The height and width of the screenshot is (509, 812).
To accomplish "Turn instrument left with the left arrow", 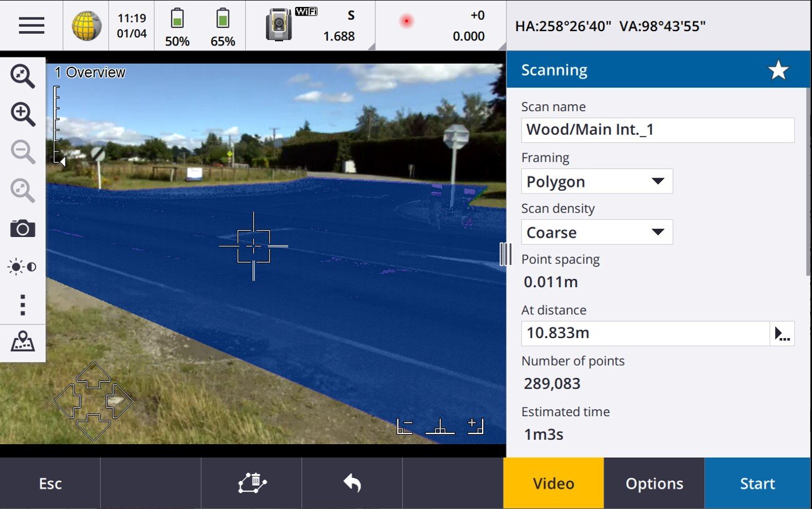I will point(67,401).
